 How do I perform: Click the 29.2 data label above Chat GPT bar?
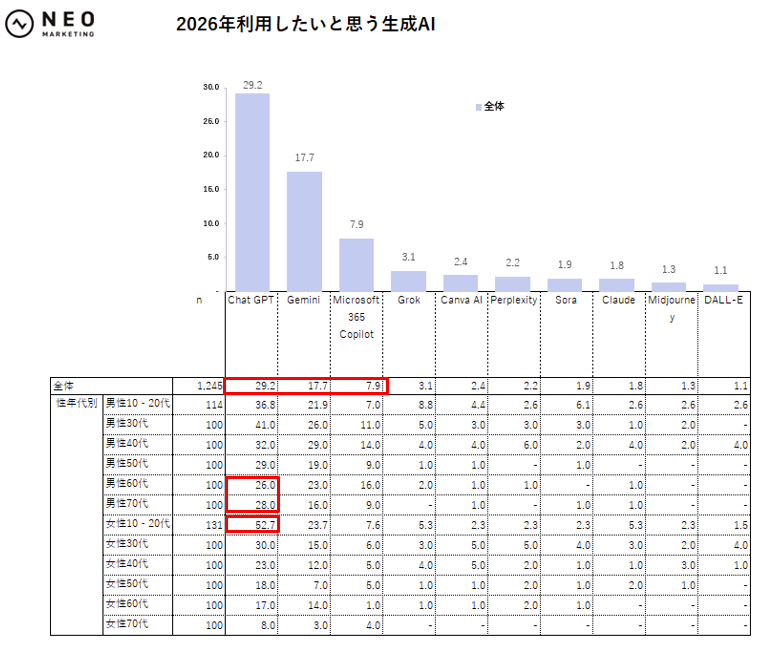point(252,85)
